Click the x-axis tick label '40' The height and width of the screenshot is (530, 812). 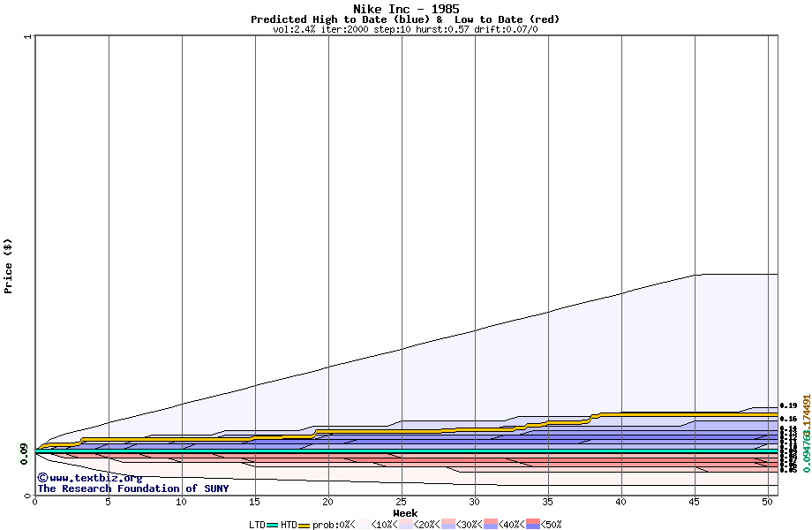[x=620, y=502]
